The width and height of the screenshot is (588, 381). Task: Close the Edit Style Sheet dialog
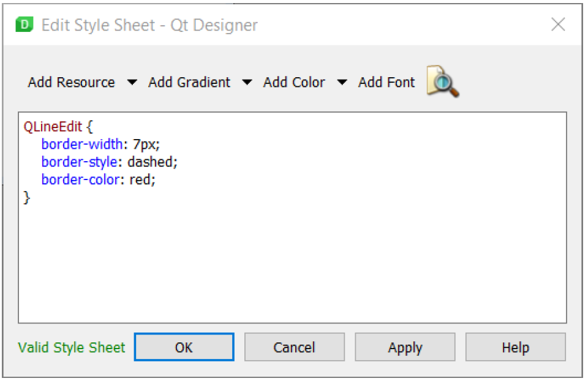558,25
